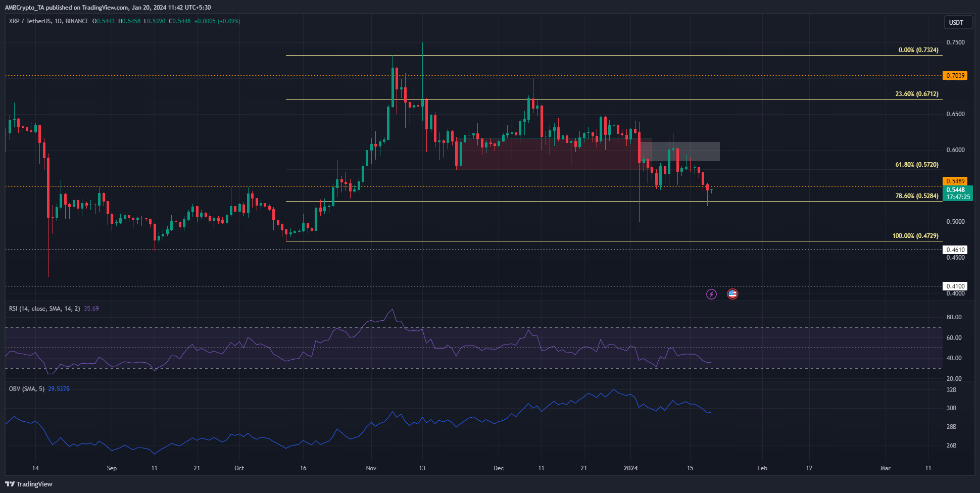Screen dimensions: 980x493
Task: Select the gray rectangle zone near January
Action: click(x=679, y=152)
